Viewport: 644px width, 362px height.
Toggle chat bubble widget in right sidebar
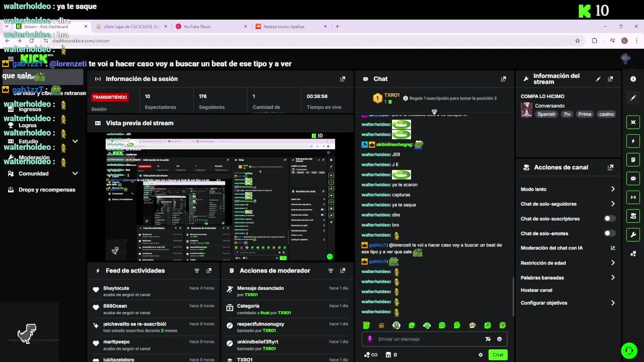(x=633, y=178)
